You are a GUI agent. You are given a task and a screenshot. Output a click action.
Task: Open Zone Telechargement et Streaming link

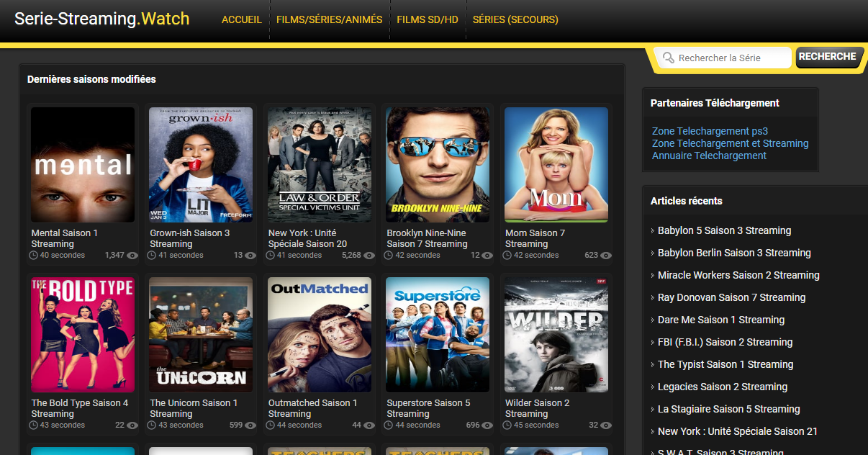point(731,143)
